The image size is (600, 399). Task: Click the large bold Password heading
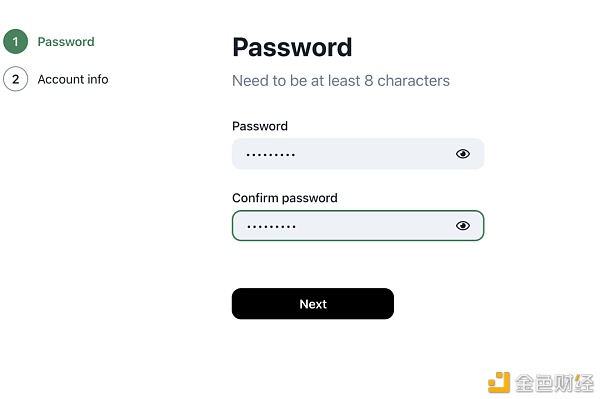point(292,47)
